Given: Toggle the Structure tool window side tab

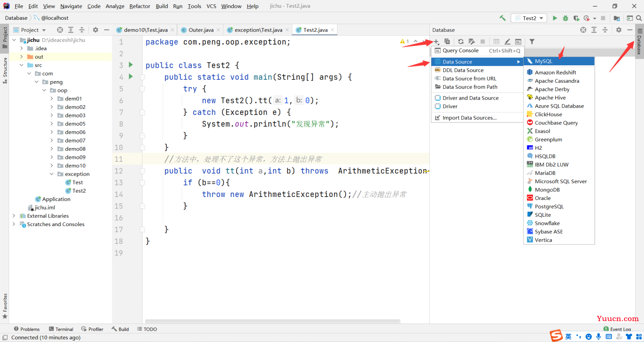Looking at the screenshot, I should click(5, 70).
